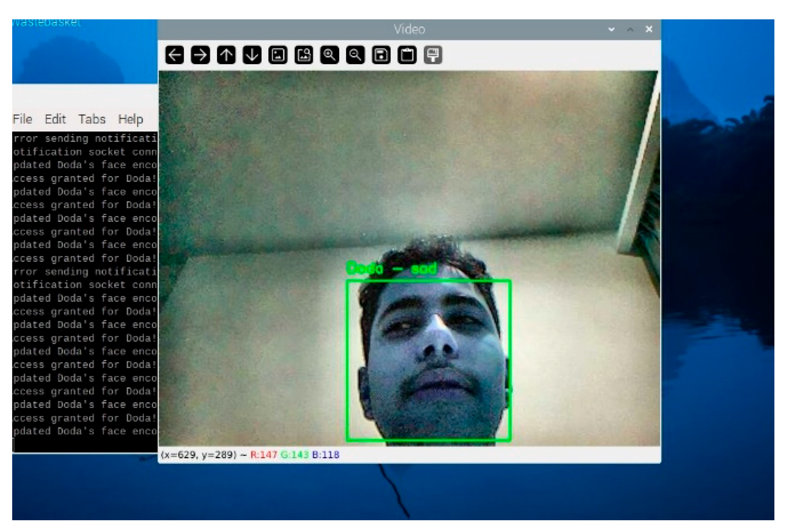Fit the image to the window
Screen dimensions: 787x532
(304, 55)
